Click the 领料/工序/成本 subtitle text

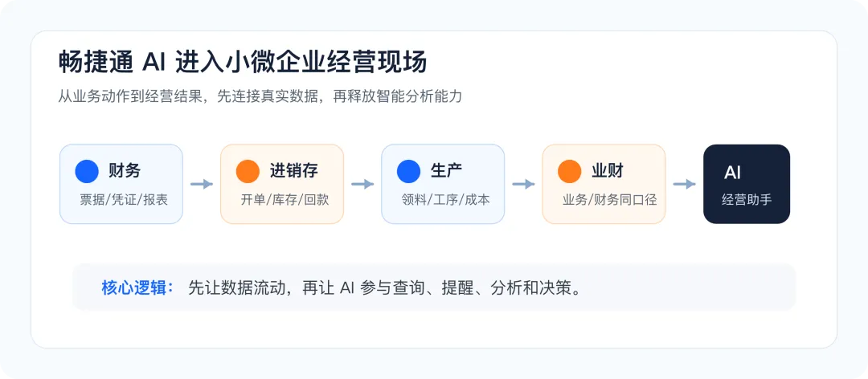tap(445, 200)
